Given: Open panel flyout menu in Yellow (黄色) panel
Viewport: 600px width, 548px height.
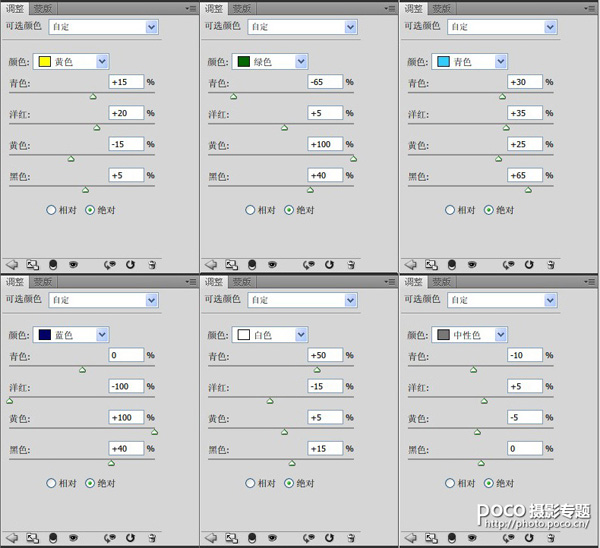Looking at the screenshot, I should click(x=191, y=8).
